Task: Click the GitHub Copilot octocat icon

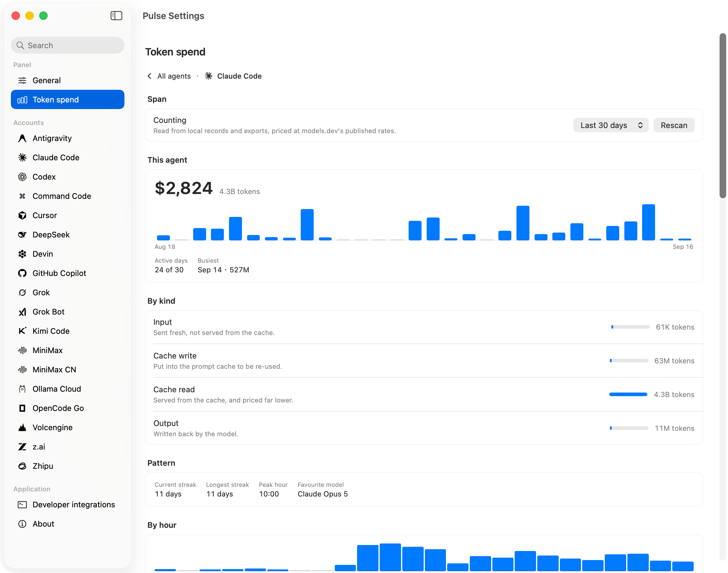Action: pyautogui.click(x=22, y=273)
